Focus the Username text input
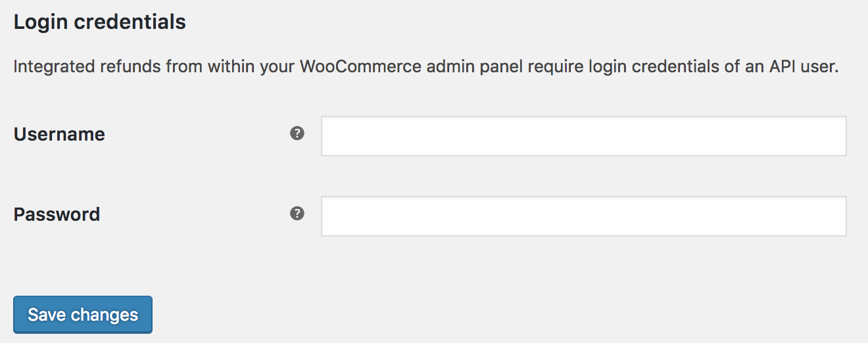868x343 pixels. (583, 136)
